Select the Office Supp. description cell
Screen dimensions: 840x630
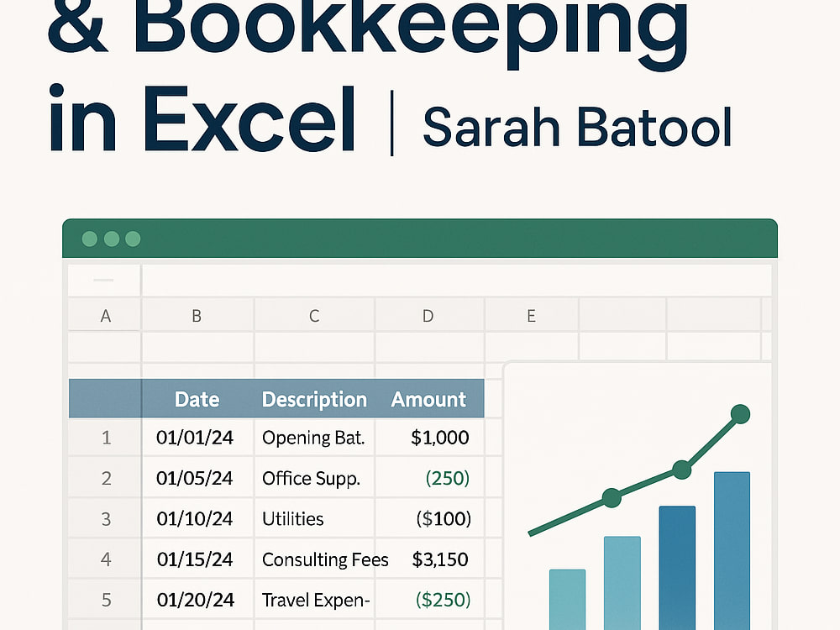click(x=314, y=478)
